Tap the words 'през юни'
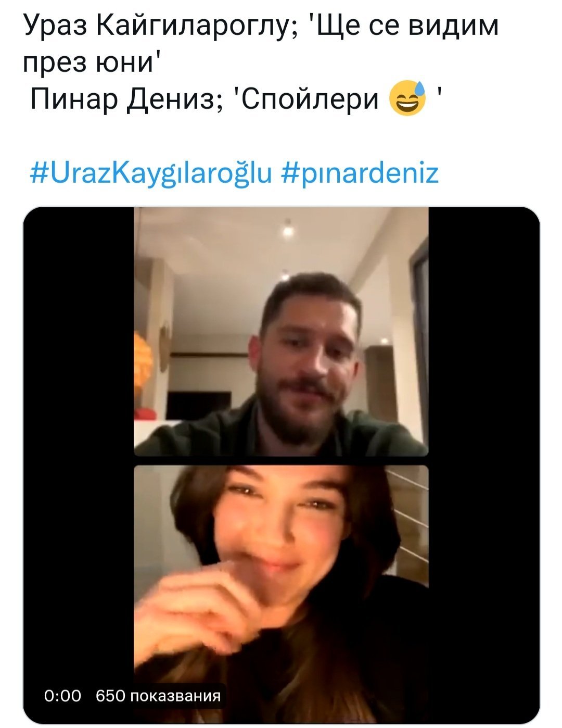Viewport: 562px width, 728px height. (91, 62)
